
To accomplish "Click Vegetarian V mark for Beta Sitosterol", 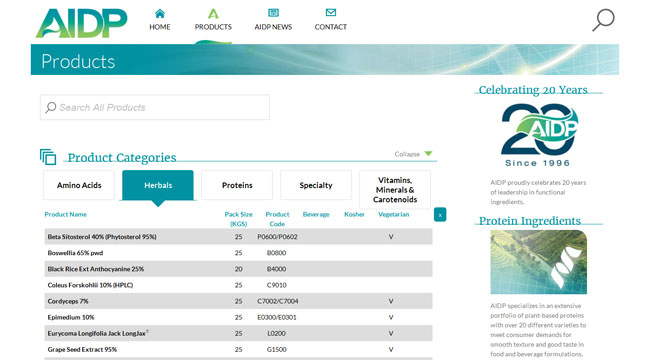I will tap(390, 237).
